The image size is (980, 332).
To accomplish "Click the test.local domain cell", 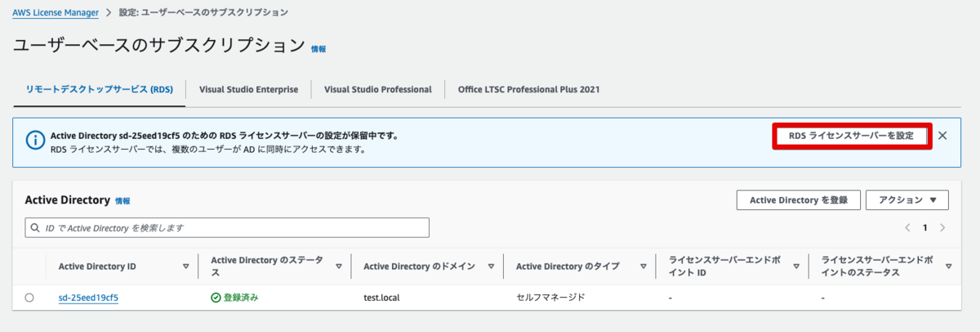I will 381,298.
